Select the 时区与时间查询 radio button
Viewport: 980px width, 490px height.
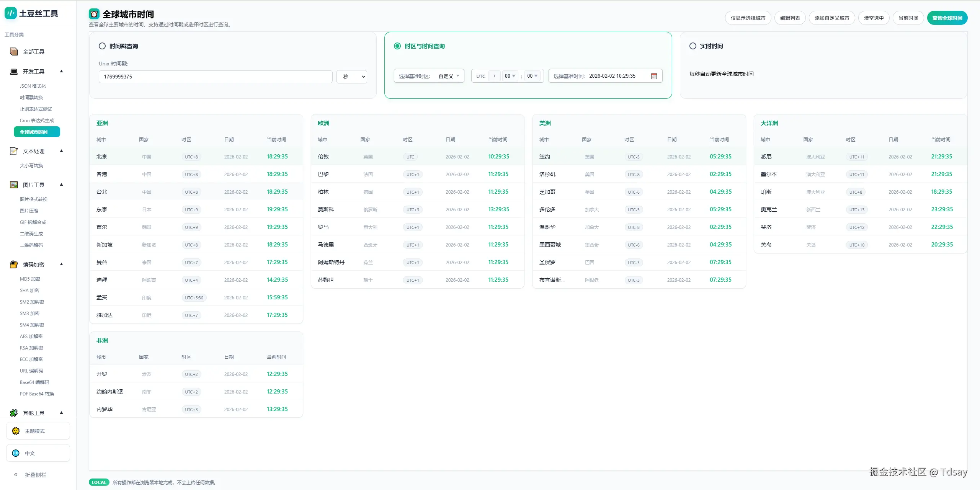[x=397, y=46]
